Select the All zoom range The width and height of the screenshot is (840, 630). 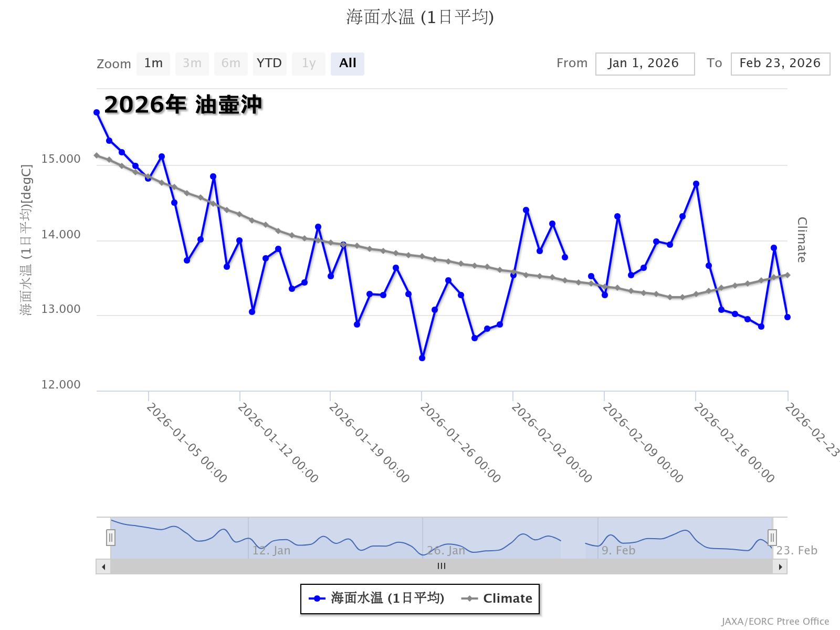tap(348, 64)
